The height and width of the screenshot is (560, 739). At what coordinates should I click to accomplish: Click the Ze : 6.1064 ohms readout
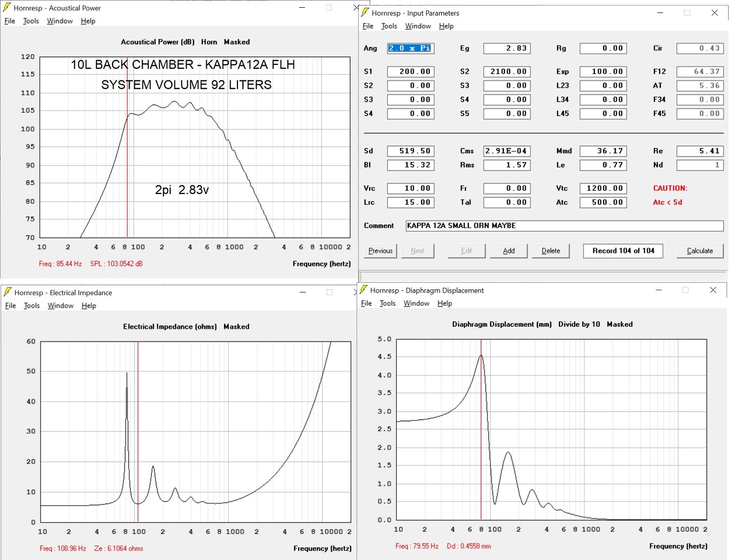point(119,549)
